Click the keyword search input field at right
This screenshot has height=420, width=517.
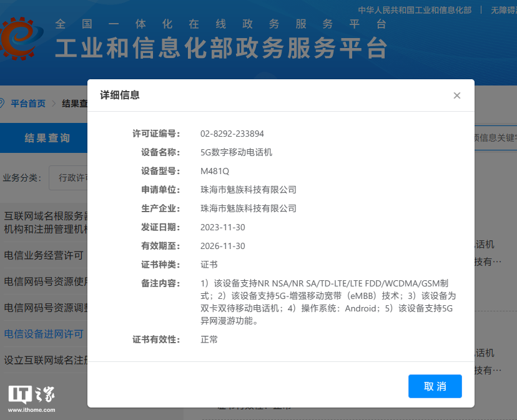tap(496, 138)
